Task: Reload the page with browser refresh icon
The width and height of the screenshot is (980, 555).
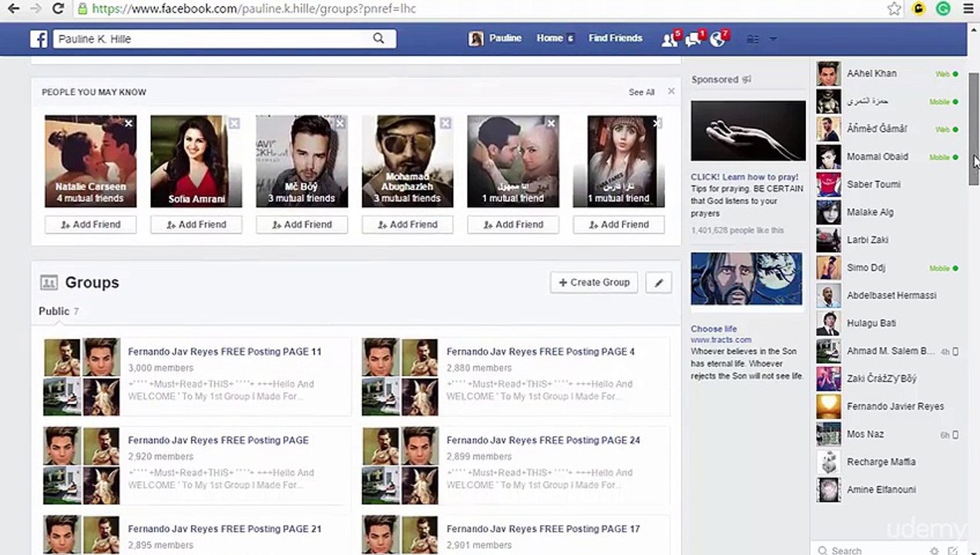Action: tap(58, 9)
